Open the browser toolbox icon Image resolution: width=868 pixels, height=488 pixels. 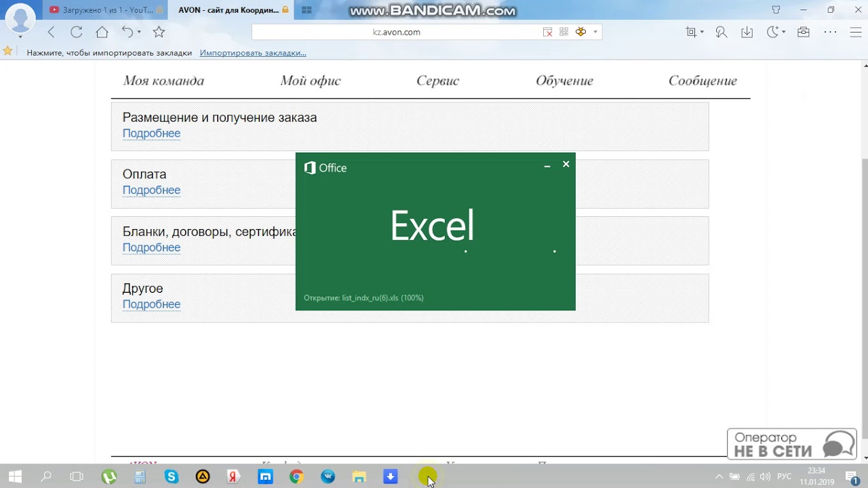(x=804, y=32)
